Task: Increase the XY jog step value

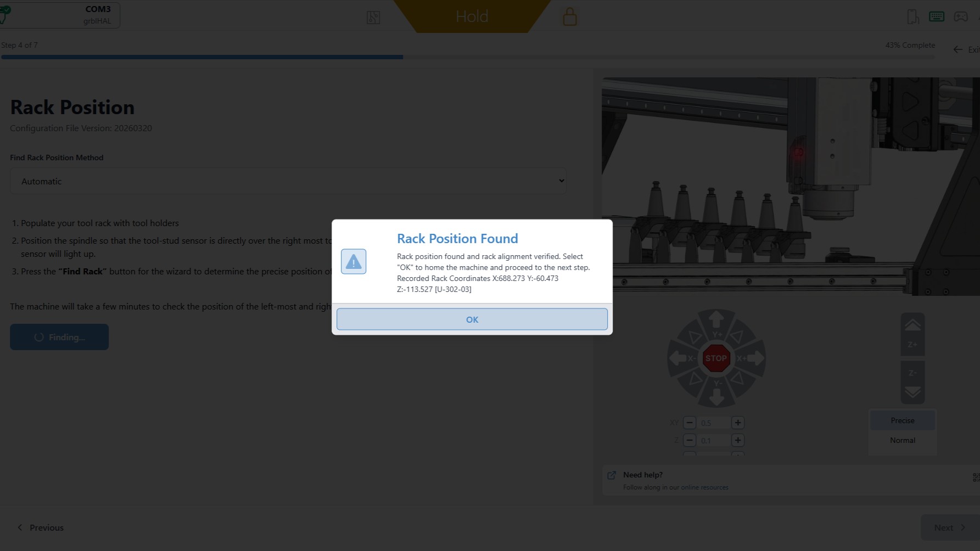Action: point(738,423)
